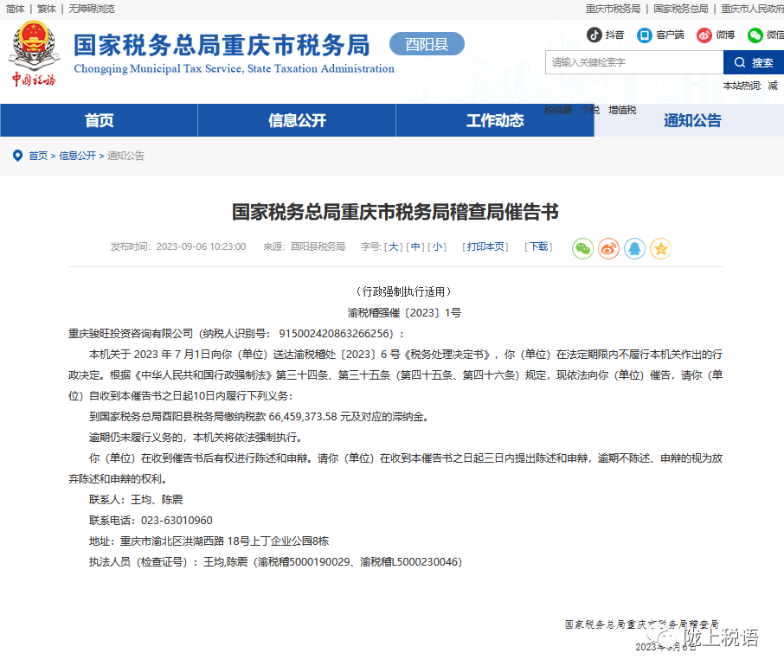Focus the keyword search input field
Image resolution: width=784 pixels, height=672 pixels.
634,62
